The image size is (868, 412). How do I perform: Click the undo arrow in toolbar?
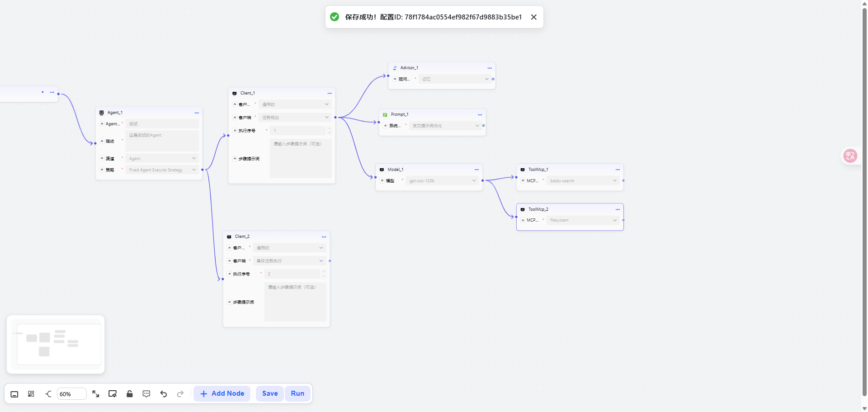pyautogui.click(x=164, y=394)
